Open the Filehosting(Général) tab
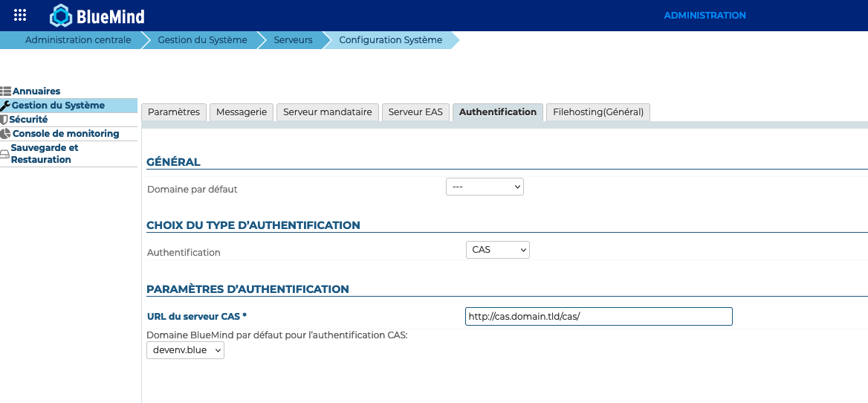The image size is (868, 403). click(598, 112)
